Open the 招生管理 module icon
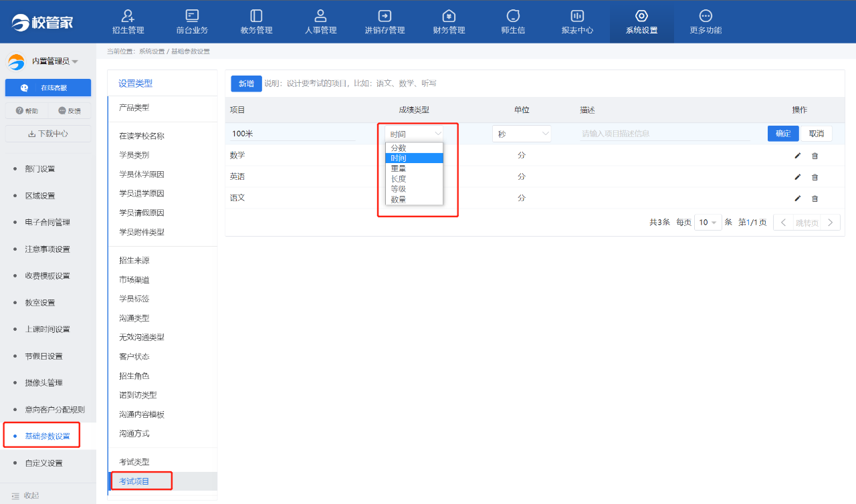Viewport: 856px width, 504px height. coord(128,15)
